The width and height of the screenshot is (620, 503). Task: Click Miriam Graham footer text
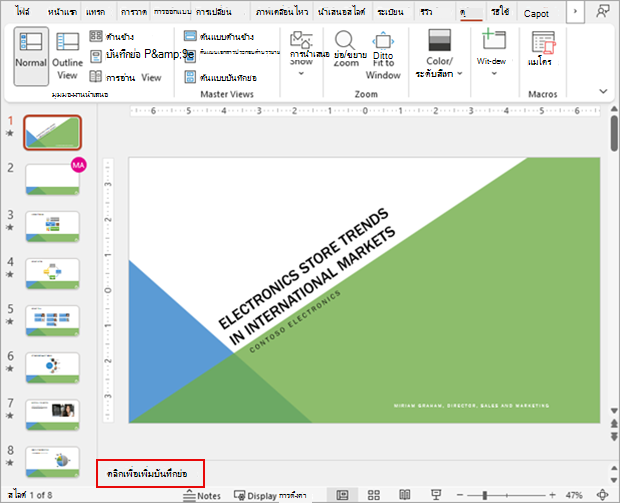tap(471, 406)
